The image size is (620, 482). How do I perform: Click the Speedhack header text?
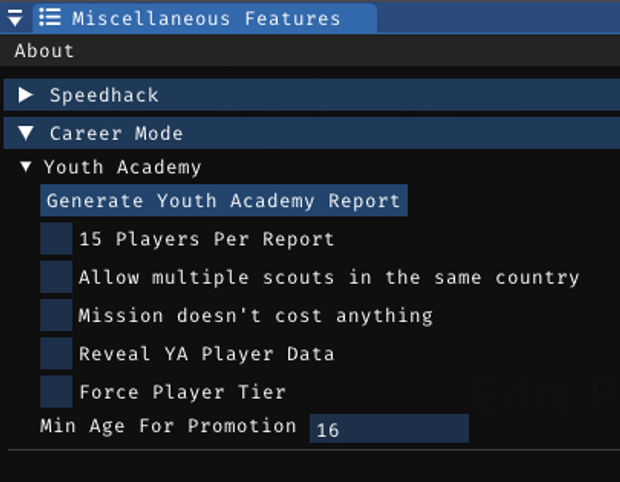(x=104, y=95)
